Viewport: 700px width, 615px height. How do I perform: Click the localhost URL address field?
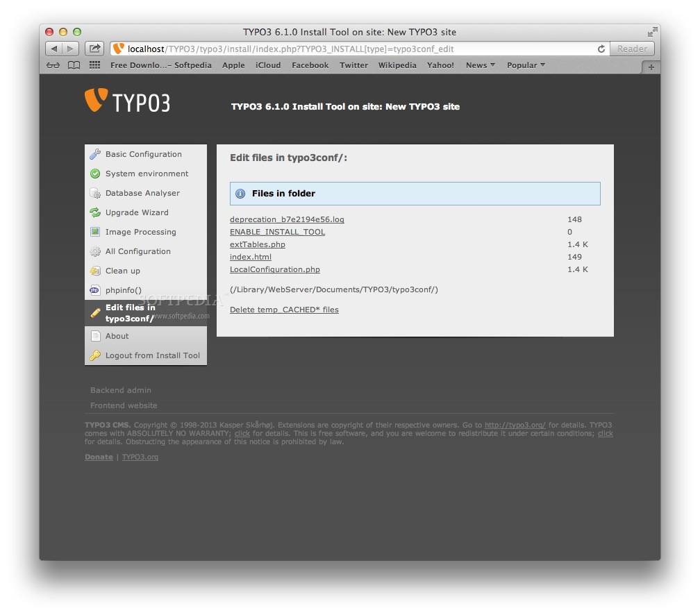click(x=360, y=49)
